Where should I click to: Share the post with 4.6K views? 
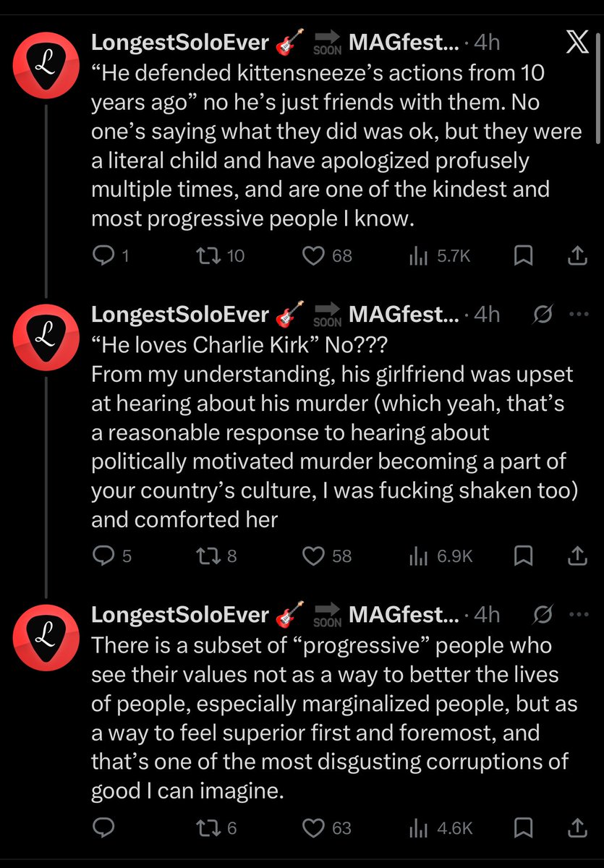click(x=577, y=827)
